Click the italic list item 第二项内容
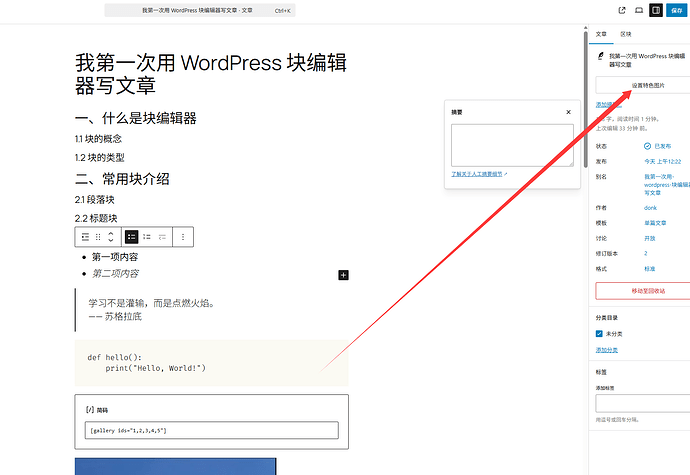The image size is (690, 475). coord(115,273)
